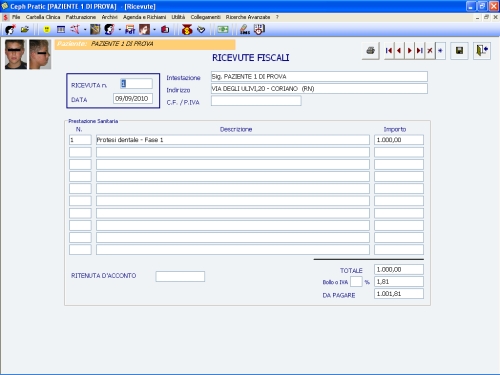Add a new receipt with the star button
This screenshot has width=500, height=375.
point(440,51)
